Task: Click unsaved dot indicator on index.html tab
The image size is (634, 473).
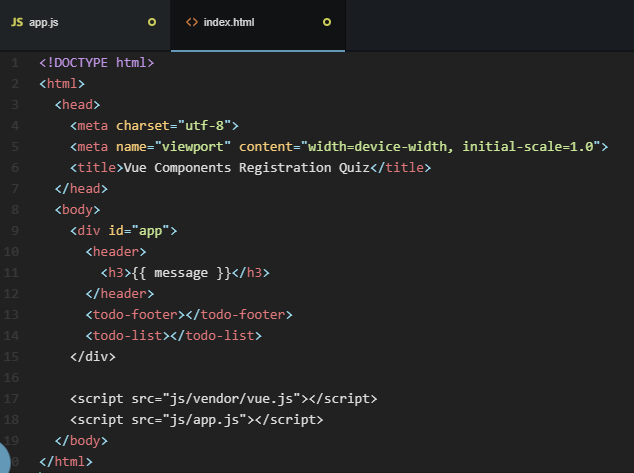Action: click(327, 22)
